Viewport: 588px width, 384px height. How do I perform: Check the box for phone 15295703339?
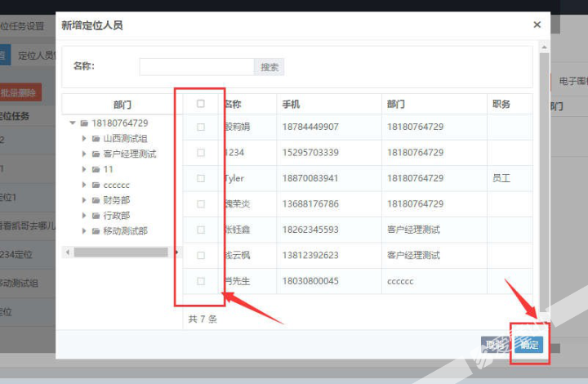pyautogui.click(x=201, y=153)
